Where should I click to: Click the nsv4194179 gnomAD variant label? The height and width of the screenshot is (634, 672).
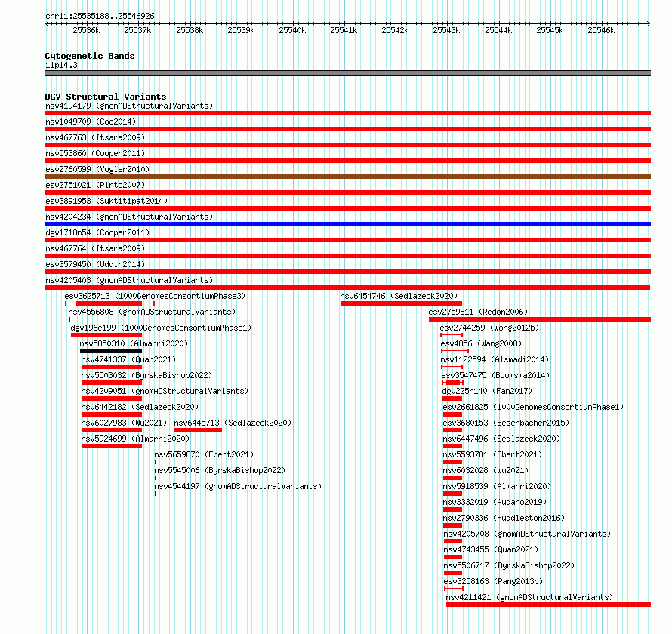[129, 106]
